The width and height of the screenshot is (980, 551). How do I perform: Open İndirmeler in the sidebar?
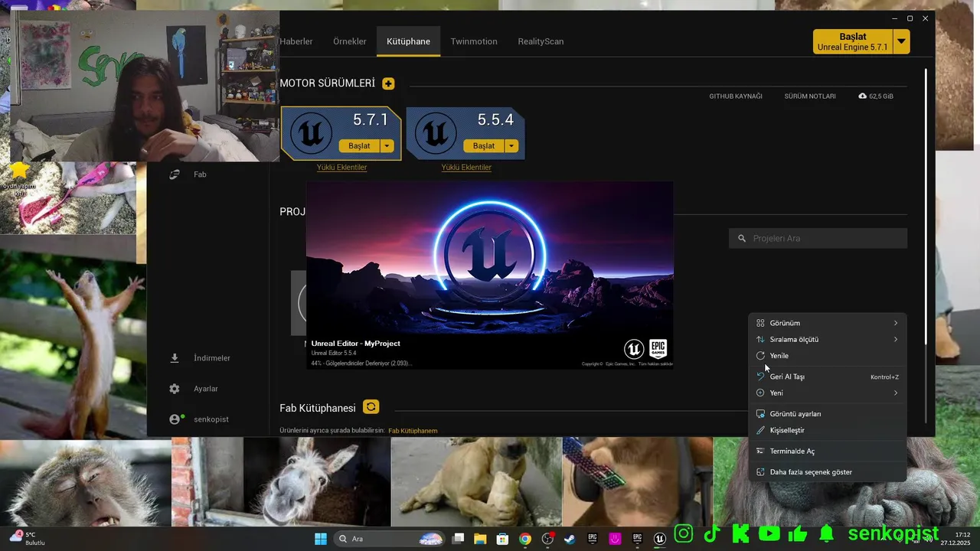point(200,358)
